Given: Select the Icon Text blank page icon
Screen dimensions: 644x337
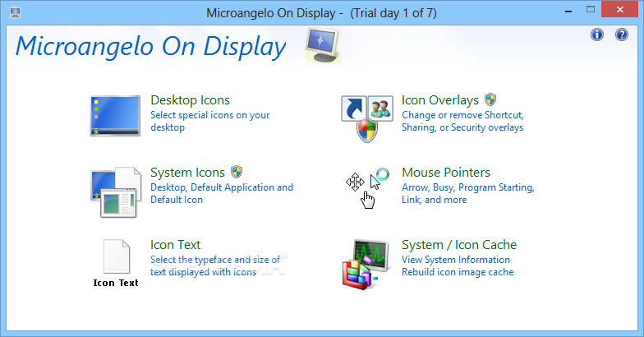Looking at the screenshot, I should 117,256.
